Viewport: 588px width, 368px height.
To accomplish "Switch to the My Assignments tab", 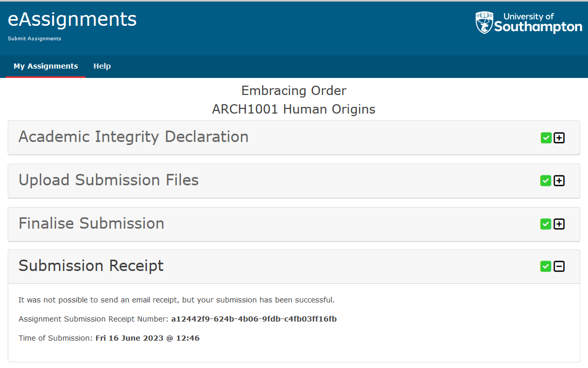I will 45,66.
